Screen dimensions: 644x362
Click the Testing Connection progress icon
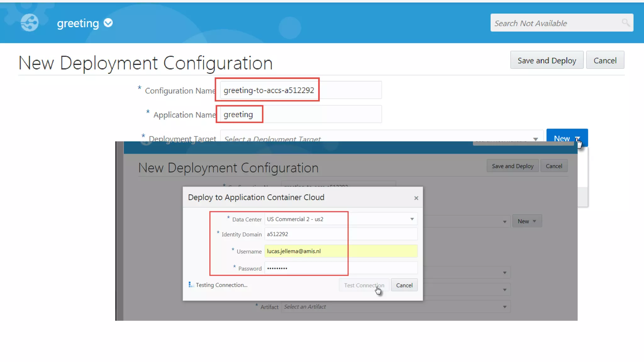pos(191,285)
